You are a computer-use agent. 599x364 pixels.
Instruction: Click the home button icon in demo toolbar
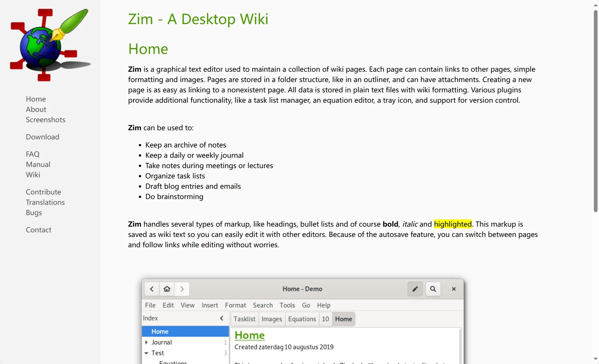[x=167, y=289]
